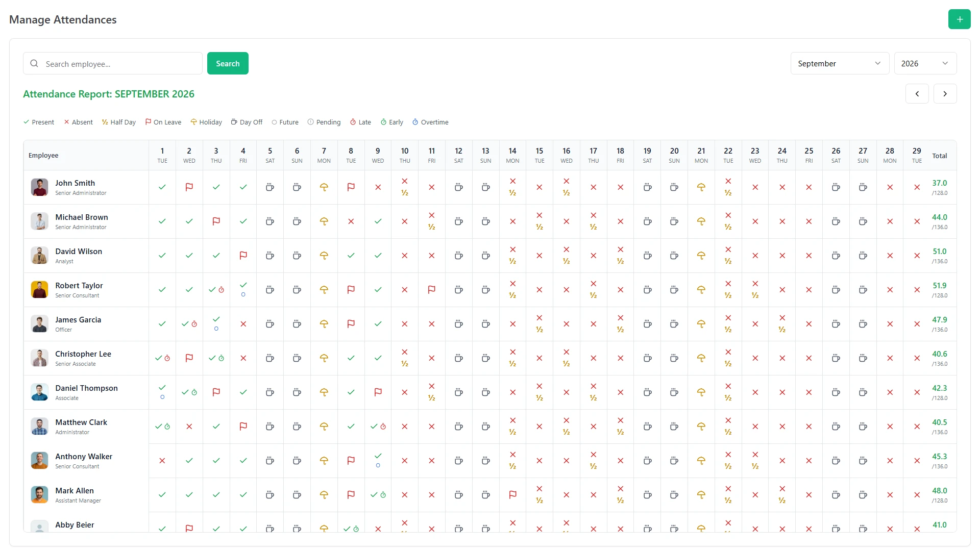Click James Garcia's late mark on day 2

pos(194,324)
